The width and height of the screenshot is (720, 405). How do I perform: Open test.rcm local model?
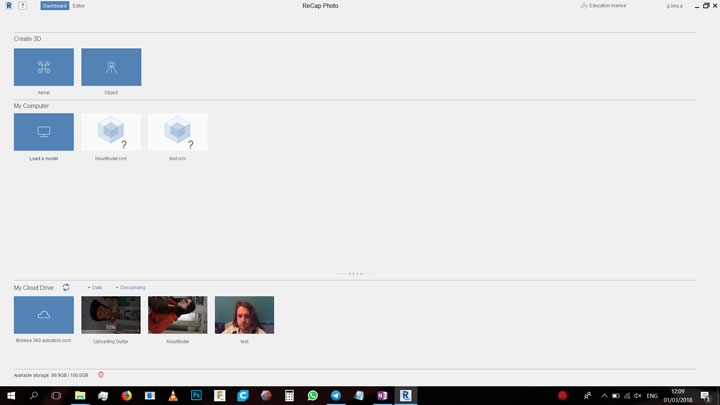(178, 132)
